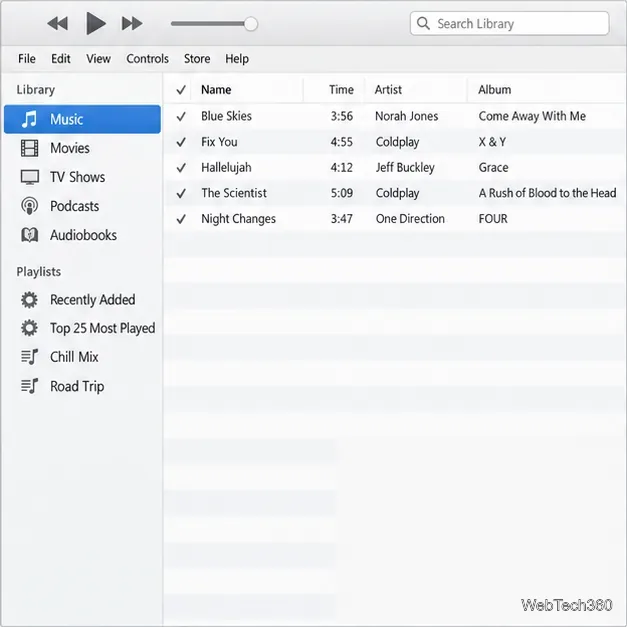The image size is (627, 627).
Task: Click album Grace
Action: tap(493, 168)
